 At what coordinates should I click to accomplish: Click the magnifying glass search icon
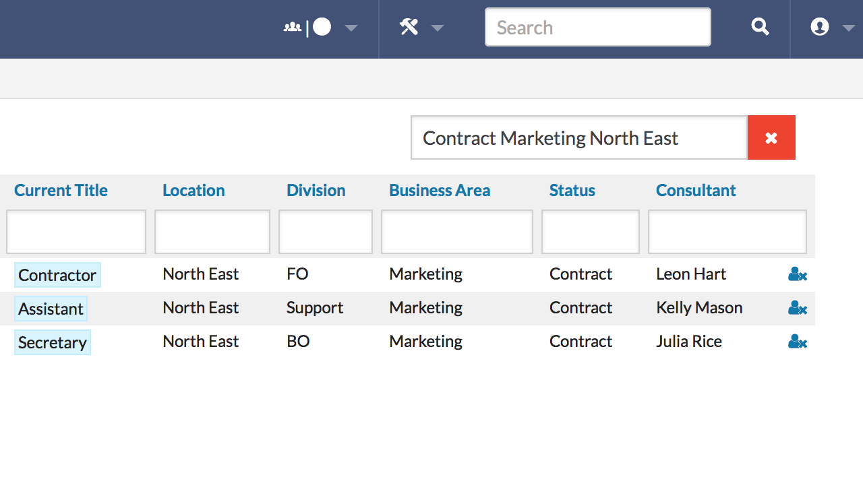pyautogui.click(x=760, y=27)
